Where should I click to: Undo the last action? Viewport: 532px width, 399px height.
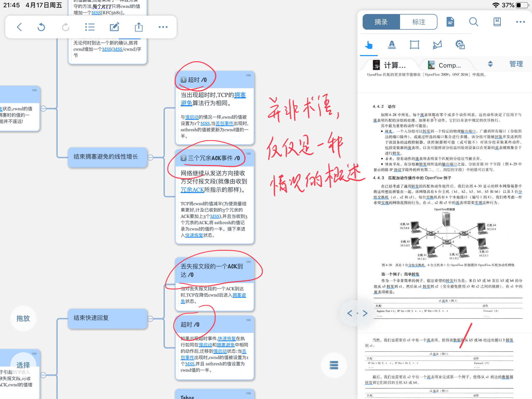tap(41, 27)
